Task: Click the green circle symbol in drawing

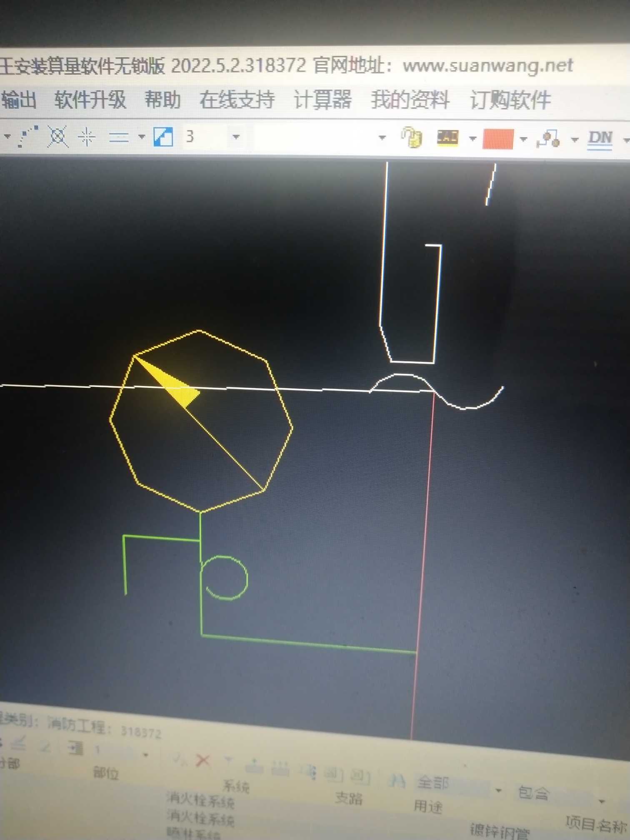Action: [224, 578]
